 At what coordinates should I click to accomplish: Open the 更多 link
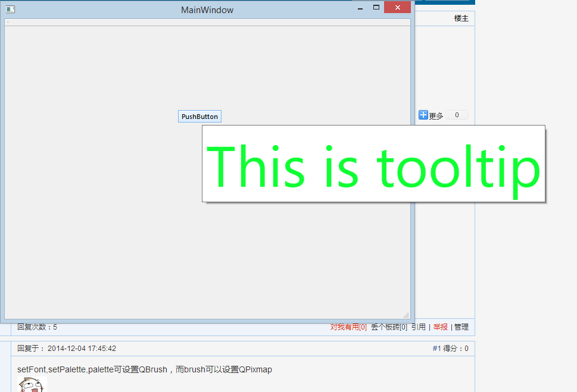point(436,116)
